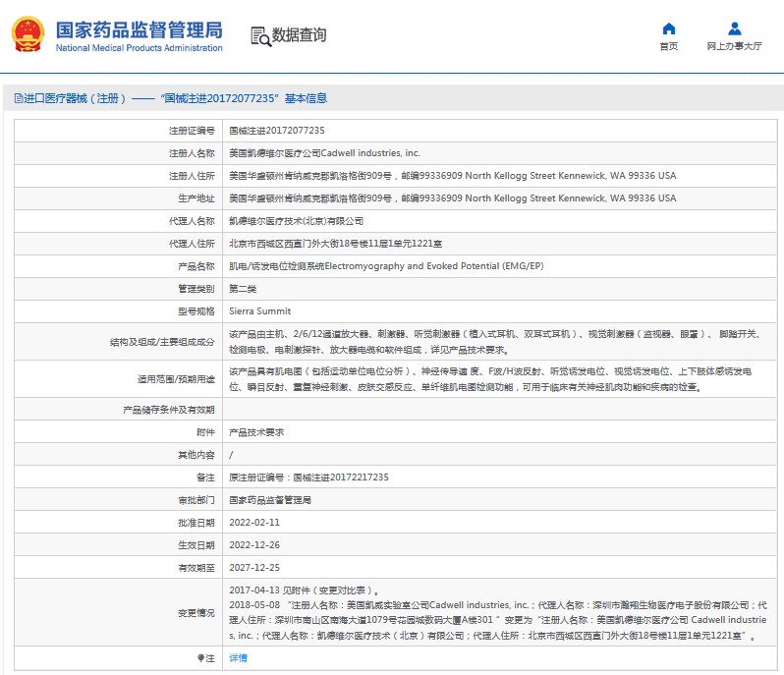The width and height of the screenshot is (784, 675).
Task: Click the 有效期至 row label
Action: [x=196, y=568]
